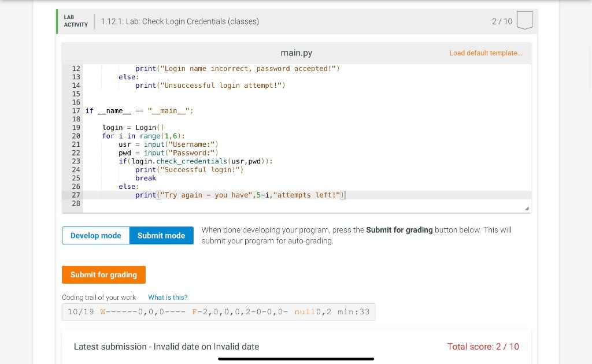This screenshot has height=364, width=592.
Task: Select the main.py filename header
Action: (x=296, y=53)
